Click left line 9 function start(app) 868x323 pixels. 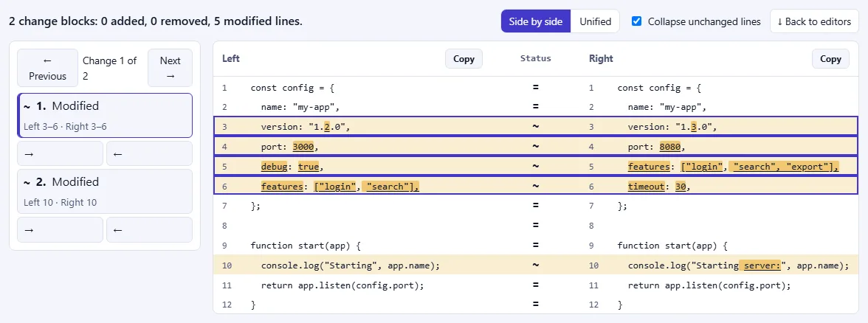[306, 245]
